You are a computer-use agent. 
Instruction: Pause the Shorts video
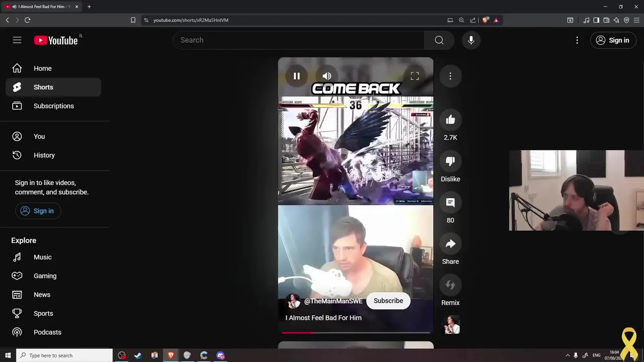(x=297, y=76)
